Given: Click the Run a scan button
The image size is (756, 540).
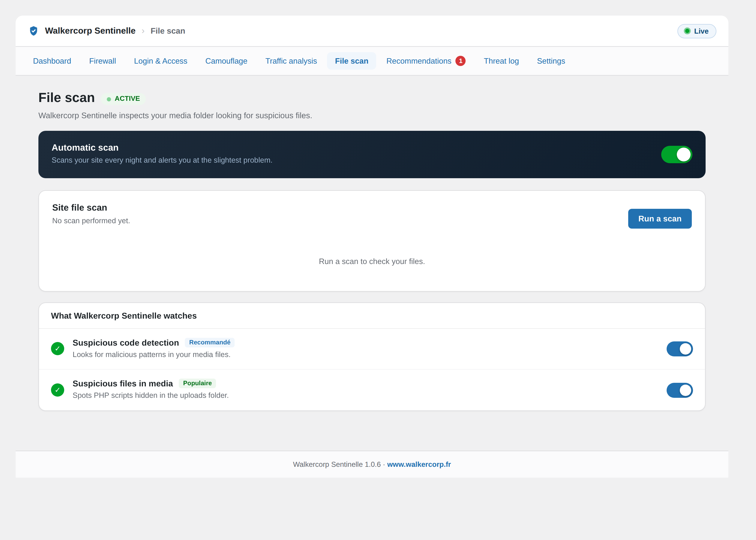Looking at the screenshot, I should pyautogui.click(x=660, y=219).
